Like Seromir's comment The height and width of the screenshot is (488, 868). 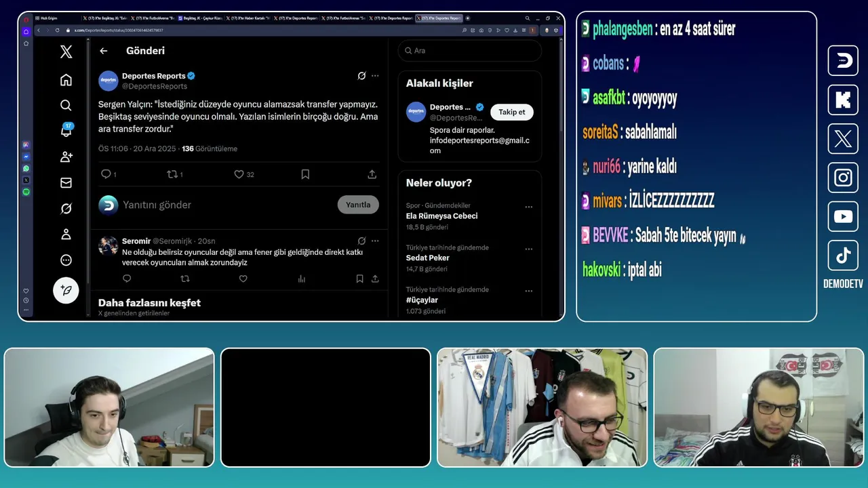243,279
